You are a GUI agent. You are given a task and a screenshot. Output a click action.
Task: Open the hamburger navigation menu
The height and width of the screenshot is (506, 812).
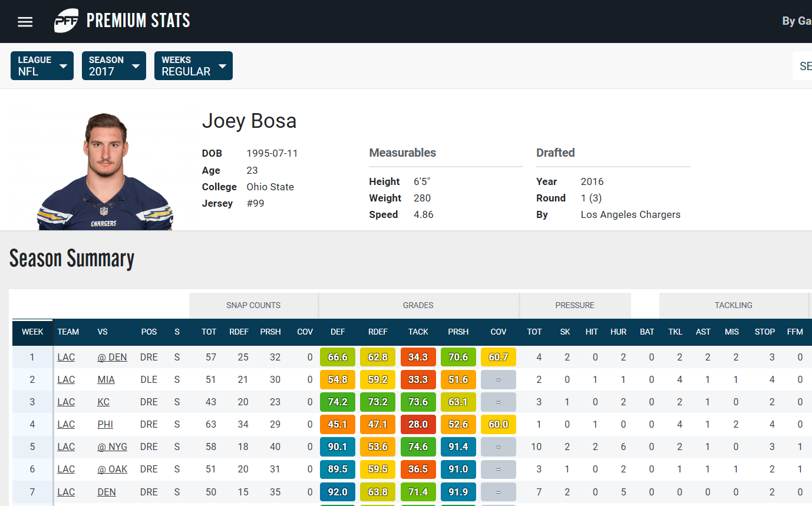[25, 21]
